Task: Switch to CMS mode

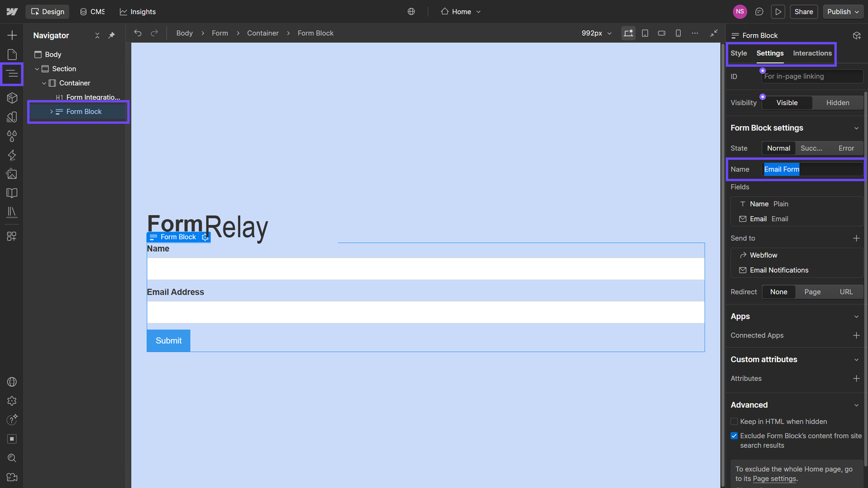Action: click(92, 11)
